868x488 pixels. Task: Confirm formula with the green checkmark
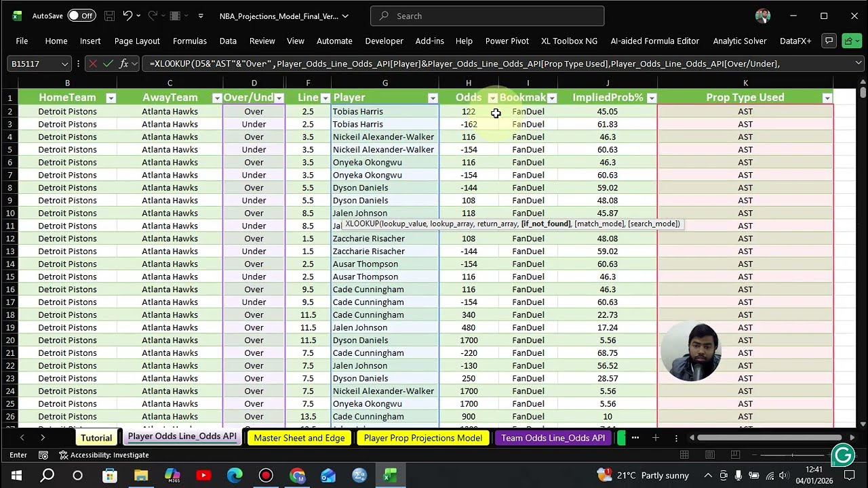pos(108,64)
